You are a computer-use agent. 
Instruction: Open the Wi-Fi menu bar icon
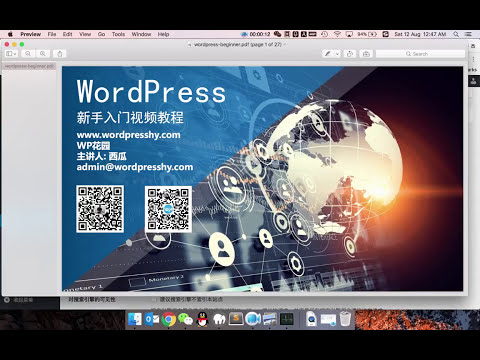coord(337,34)
